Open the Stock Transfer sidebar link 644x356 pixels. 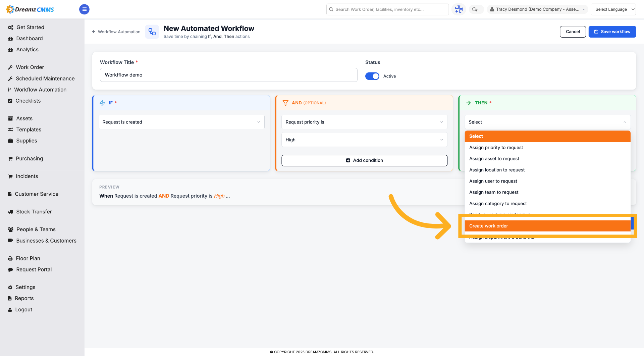pos(34,212)
